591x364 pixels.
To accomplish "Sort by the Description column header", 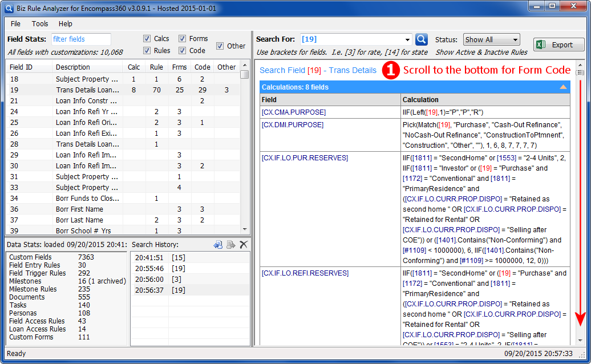I will 87,67.
